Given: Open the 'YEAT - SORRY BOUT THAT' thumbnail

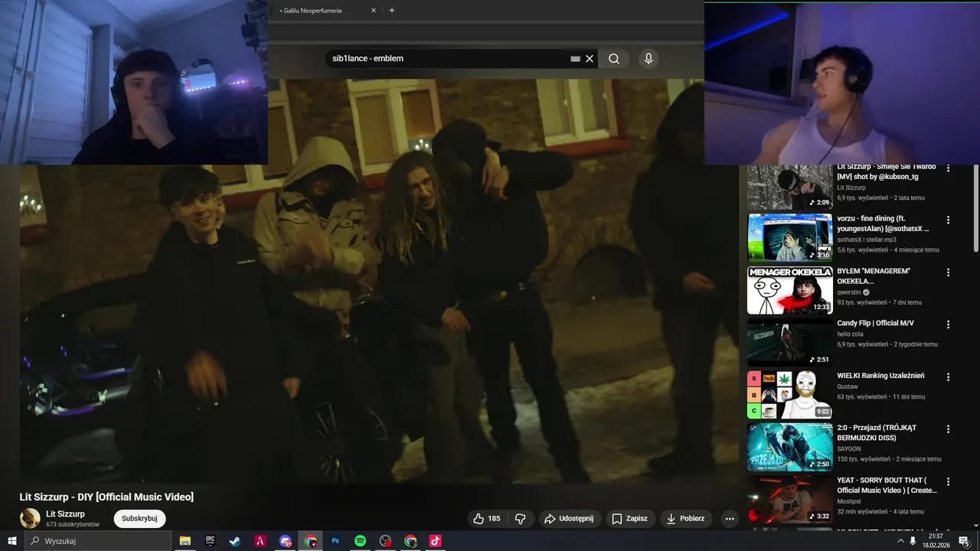Looking at the screenshot, I should tap(789, 498).
